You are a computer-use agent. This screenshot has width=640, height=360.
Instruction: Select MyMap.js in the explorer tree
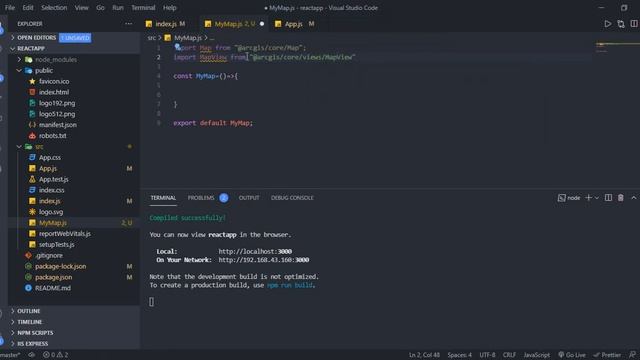pyautogui.click(x=53, y=223)
